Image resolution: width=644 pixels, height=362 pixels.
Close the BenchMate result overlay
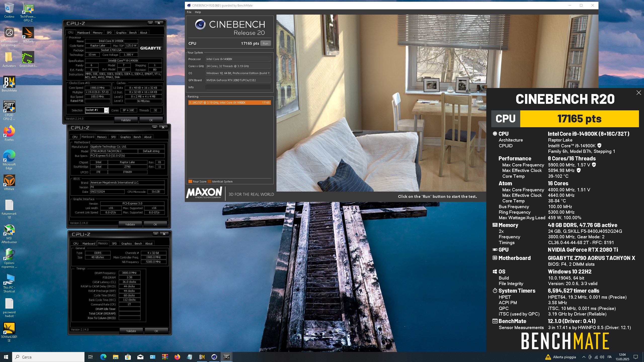click(639, 93)
